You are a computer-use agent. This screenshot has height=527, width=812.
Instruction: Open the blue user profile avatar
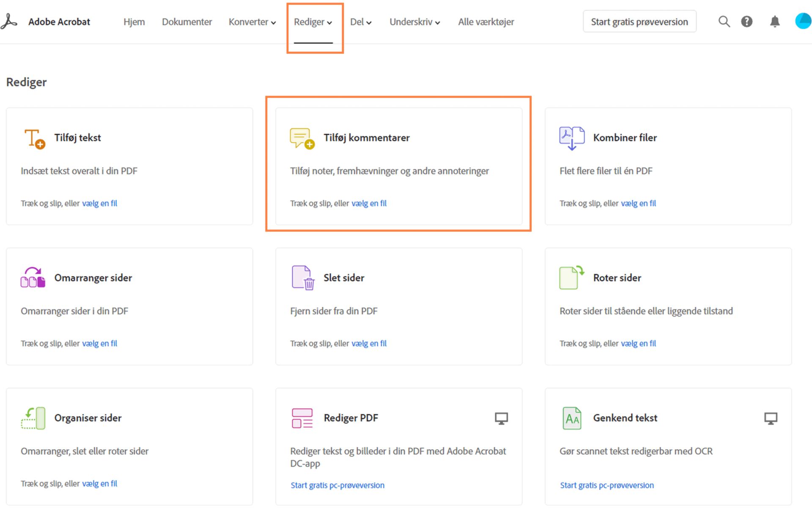point(803,21)
